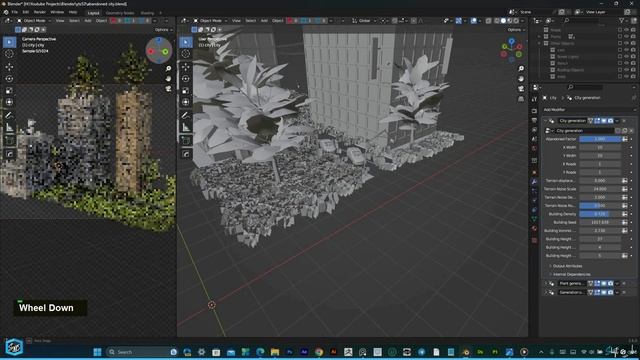
Task: Click the pan hand icon in main viewport
Action: (521, 78)
